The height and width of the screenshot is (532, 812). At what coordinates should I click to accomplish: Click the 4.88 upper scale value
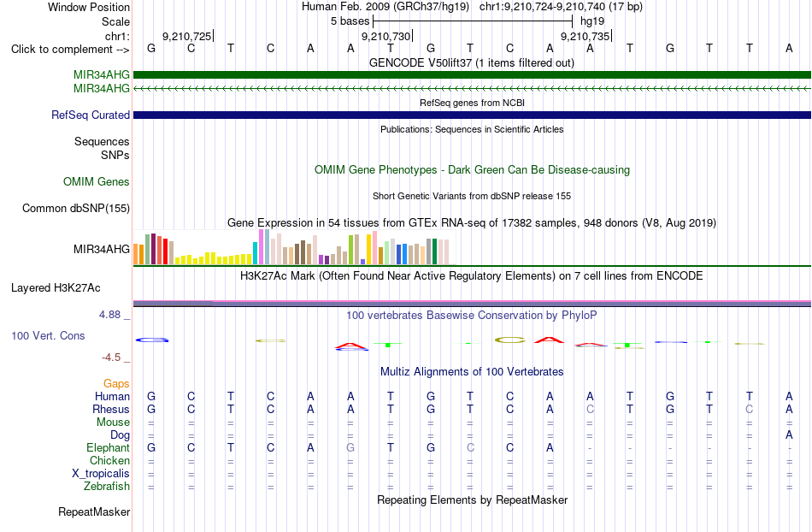pos(109,315)
